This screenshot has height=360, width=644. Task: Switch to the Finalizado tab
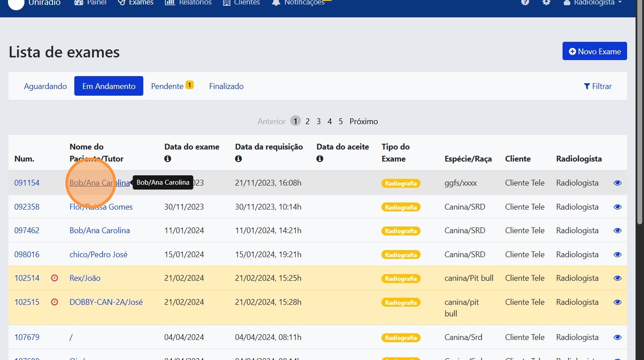[x=226, y=86]
